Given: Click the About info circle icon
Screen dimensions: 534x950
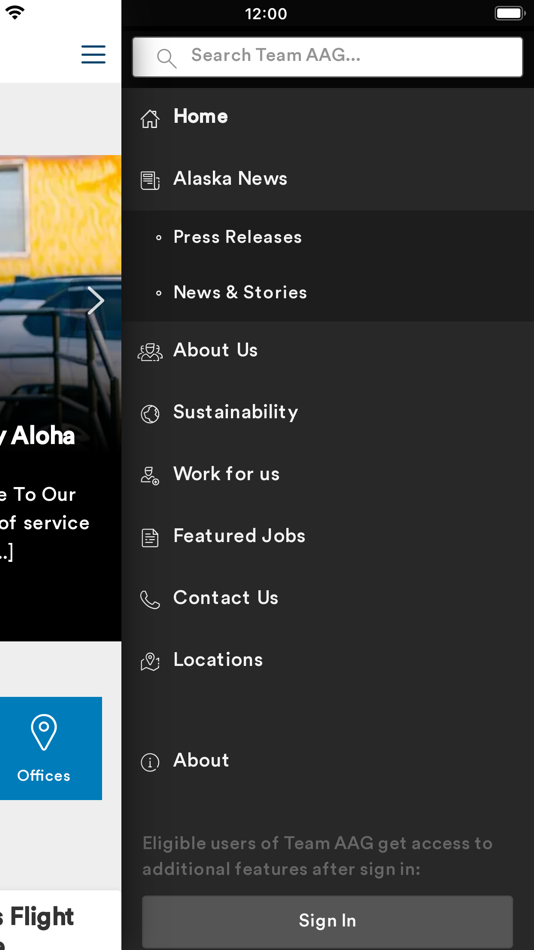Looking at the screenshot, I should tap(150, 762).
